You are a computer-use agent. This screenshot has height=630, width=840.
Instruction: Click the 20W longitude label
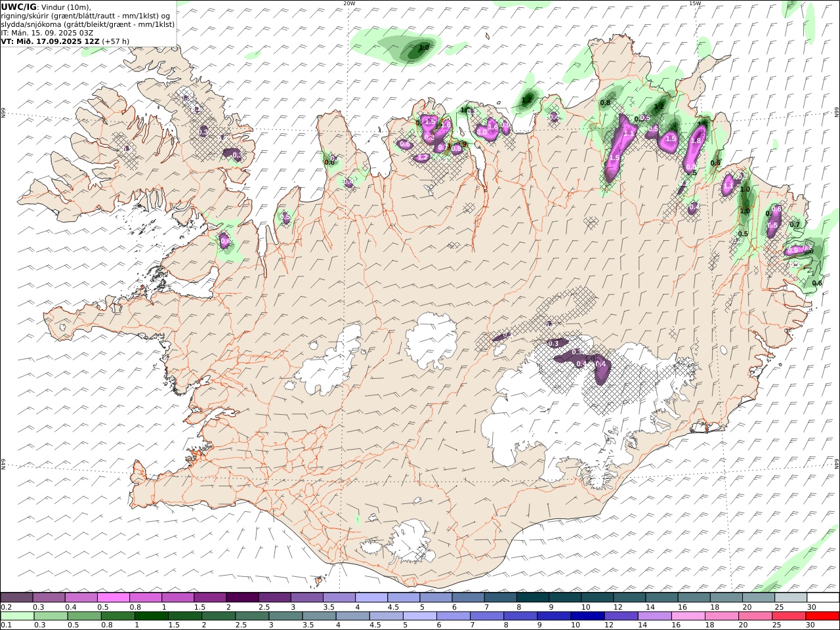coord(349,3)
